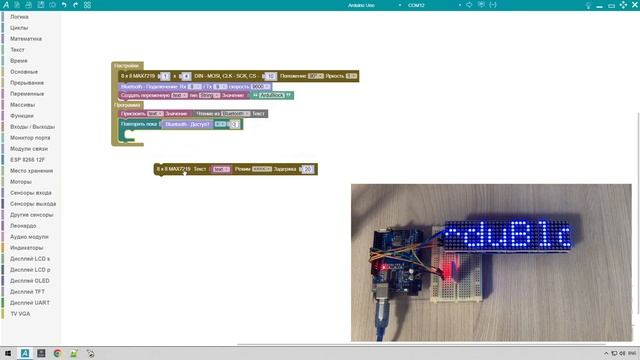Screen dimensions: 640x360
Task: Open the serial monitor icon in the toolbar
Action: [x=481, y=5]
